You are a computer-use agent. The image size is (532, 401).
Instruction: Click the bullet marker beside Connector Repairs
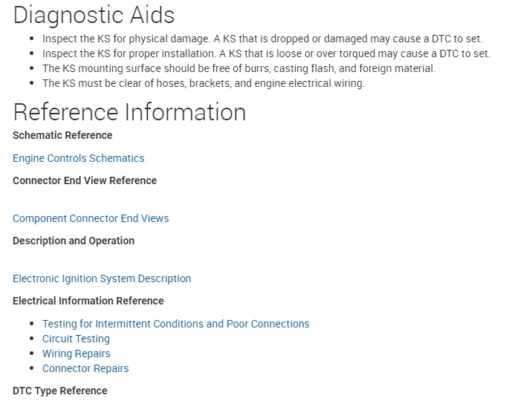coord(32,369)
